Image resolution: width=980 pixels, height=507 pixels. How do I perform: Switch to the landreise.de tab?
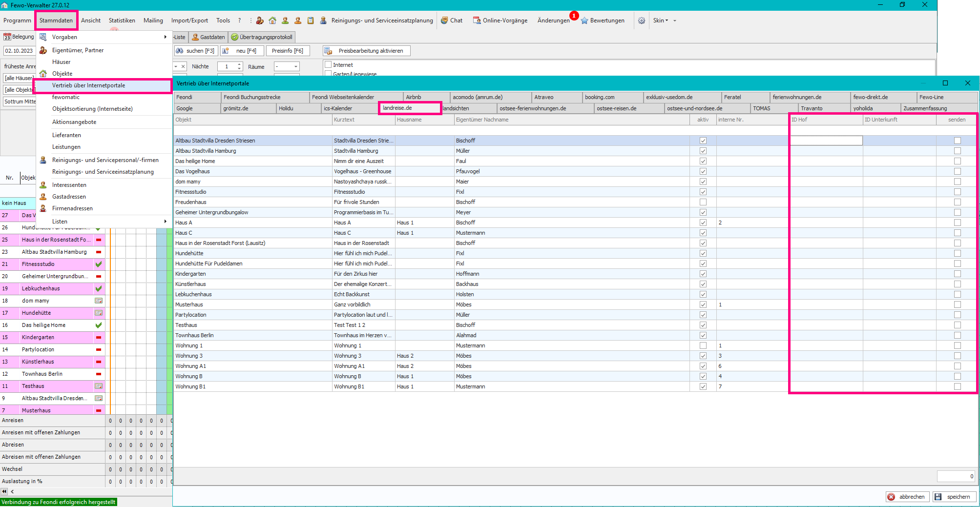(410, 108)
